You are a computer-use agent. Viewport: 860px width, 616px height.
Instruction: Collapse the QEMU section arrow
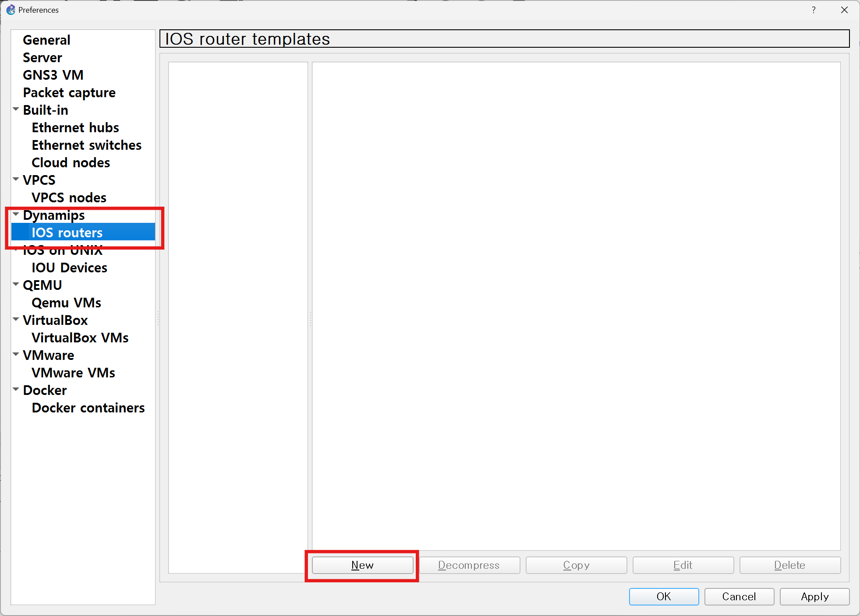pyautogui.click(x=16, y=285)
